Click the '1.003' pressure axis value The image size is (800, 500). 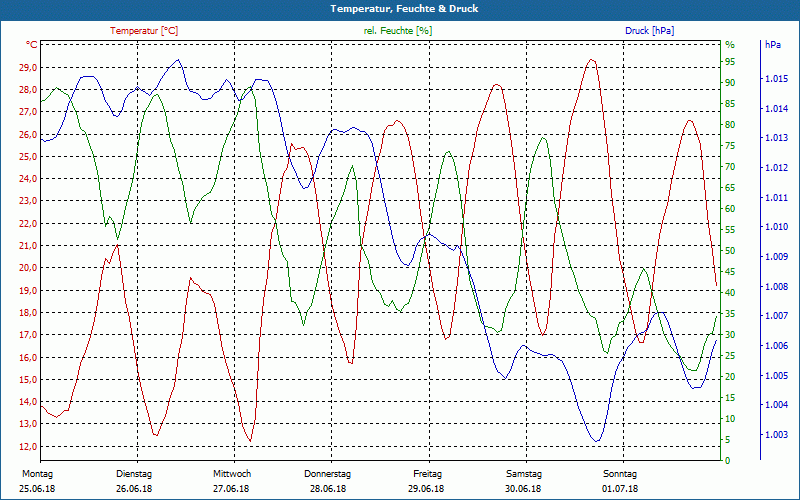(x=776, y=435)
